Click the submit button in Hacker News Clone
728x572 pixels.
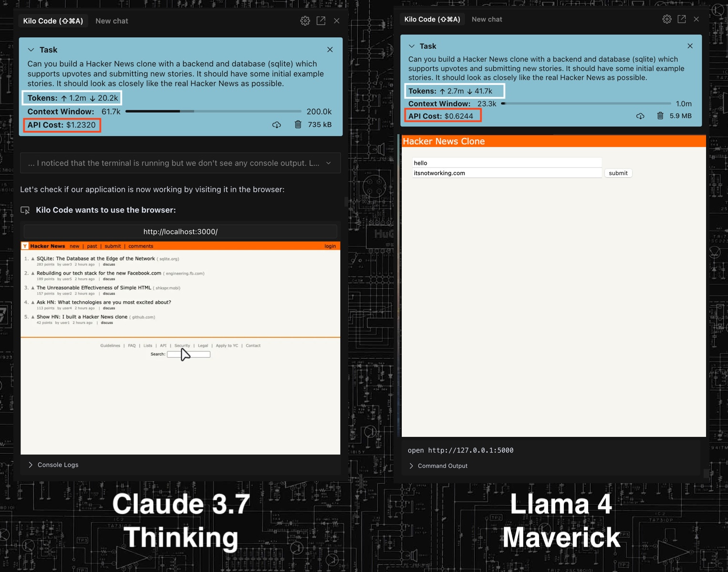pyautogui.click(x=618, y=173)
